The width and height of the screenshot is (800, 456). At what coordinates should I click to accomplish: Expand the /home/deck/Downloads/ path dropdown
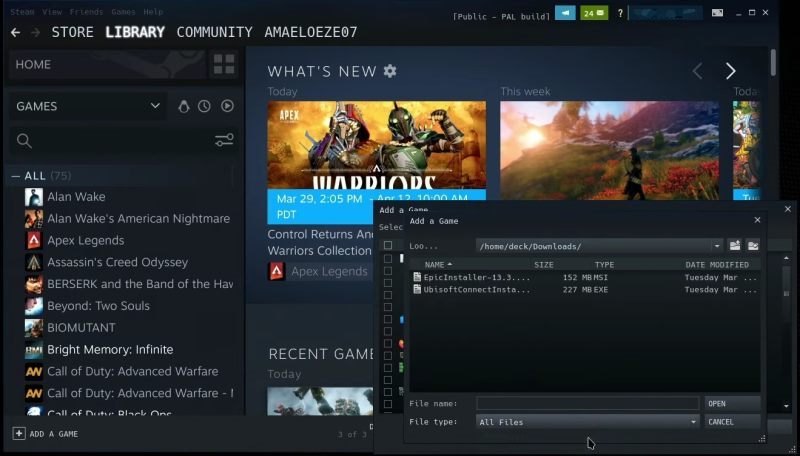717,246
